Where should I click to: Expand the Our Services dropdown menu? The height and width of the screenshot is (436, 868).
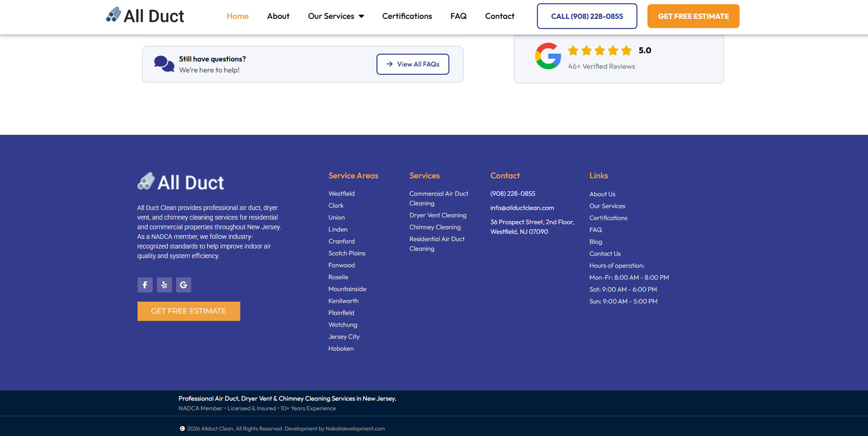coord(336,16)
